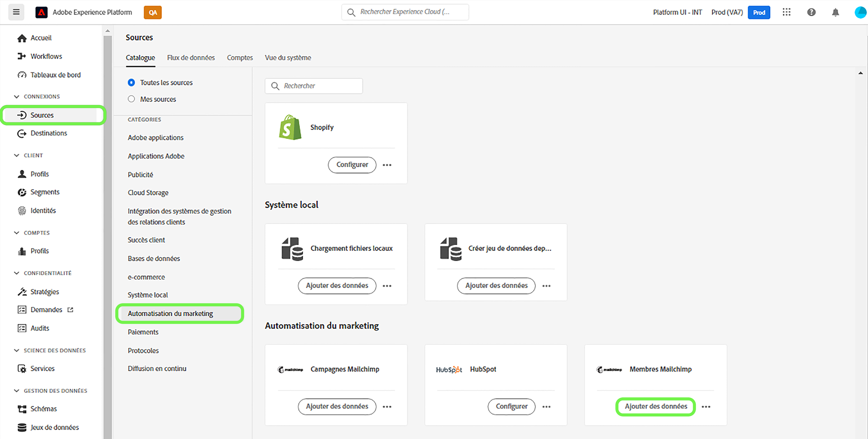Click the sidebar vertical scrollbar
Image resolution: width=868 pixels, height=439 pixels.
(x=107, y=236)
